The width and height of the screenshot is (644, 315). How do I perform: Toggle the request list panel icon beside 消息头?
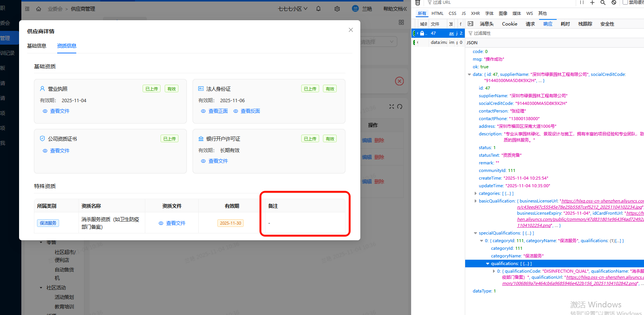coord(471,24)
